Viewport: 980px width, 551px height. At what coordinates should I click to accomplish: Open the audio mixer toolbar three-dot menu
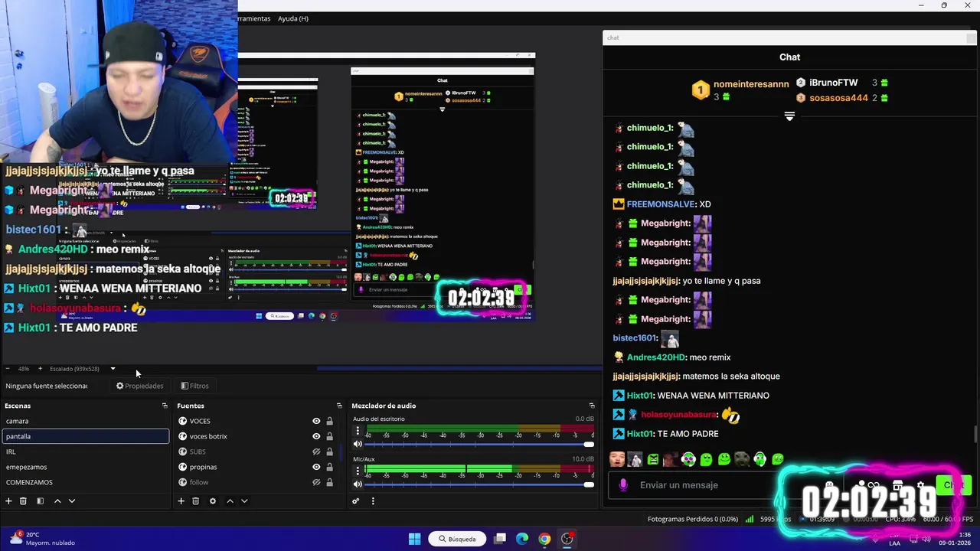(x=373, y=501)
